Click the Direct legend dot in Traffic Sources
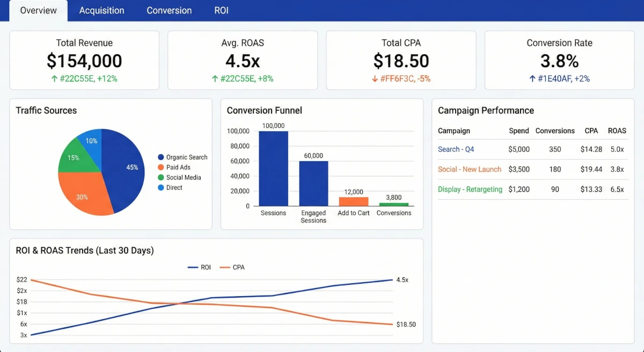This screenshot has width=644, height=352. point(161,188)
